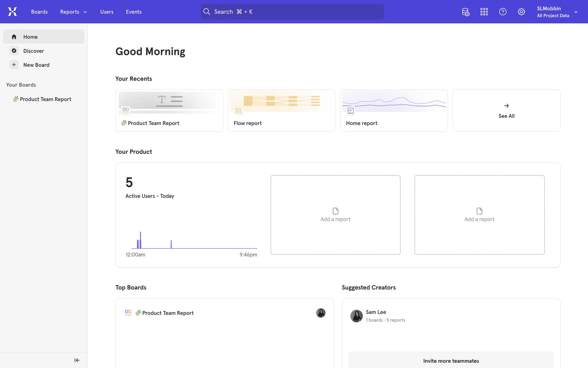The width and height of the screenshot is (588, 368).
Task: Click Invite more teammates button
Action: click(x=451, y=361)
